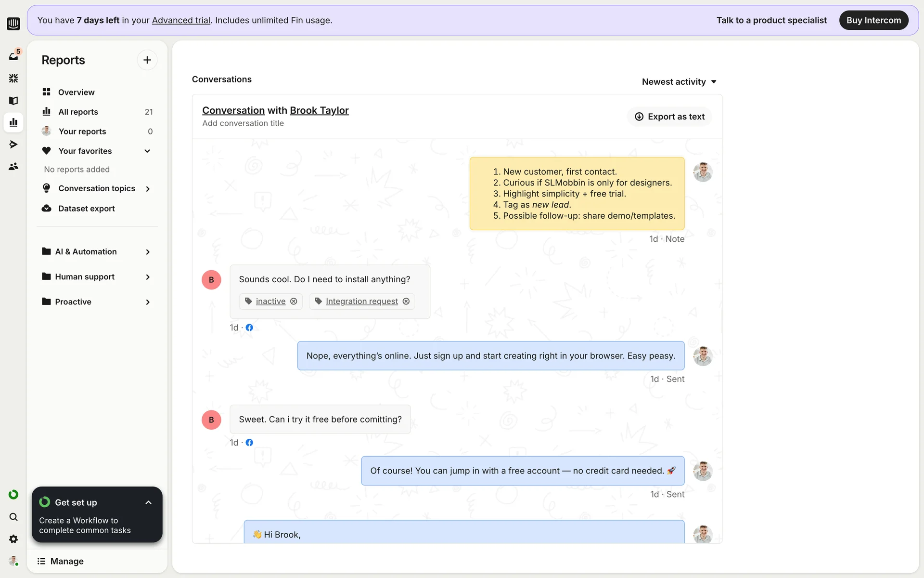Open the Fin AI agent icon

pyautogui.click(x=13, y=78)
